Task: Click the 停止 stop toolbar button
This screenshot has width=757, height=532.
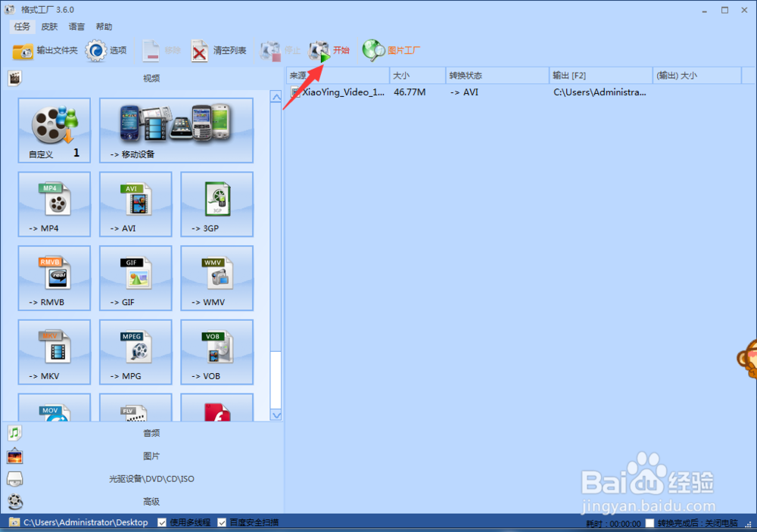Action: tap(281, 50)
